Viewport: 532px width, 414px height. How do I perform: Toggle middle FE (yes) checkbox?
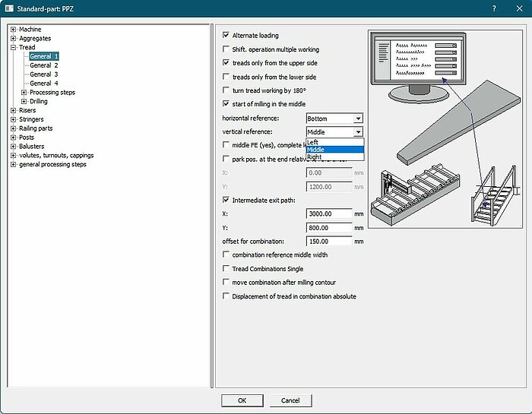[226, 145]
